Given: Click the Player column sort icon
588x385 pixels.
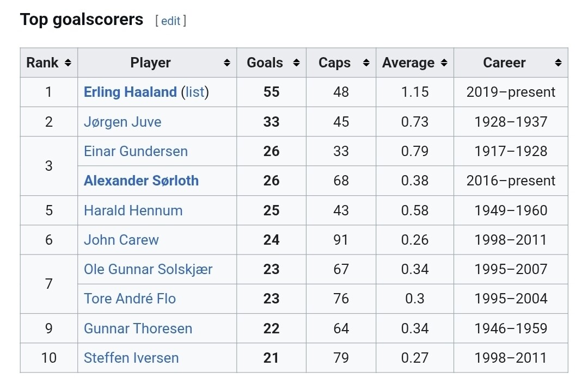Looking at the screenshot, I should point(227,63).
